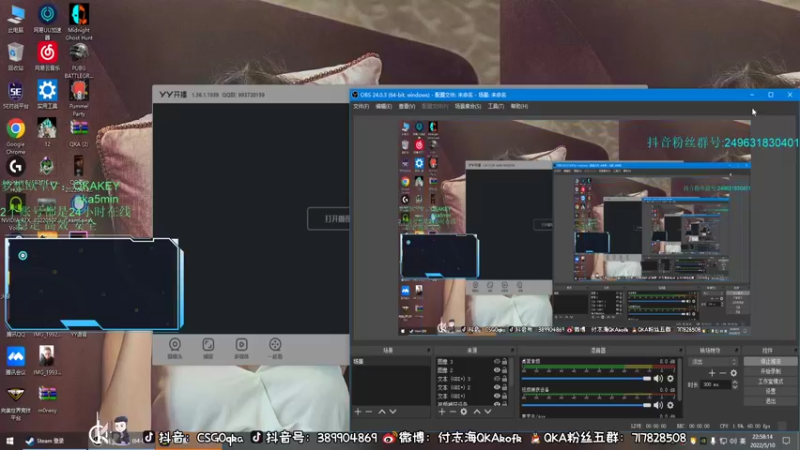Open source properties gear in Sources panel
The height and width of the screenshot is (450, 800).
tap(464, 412)
